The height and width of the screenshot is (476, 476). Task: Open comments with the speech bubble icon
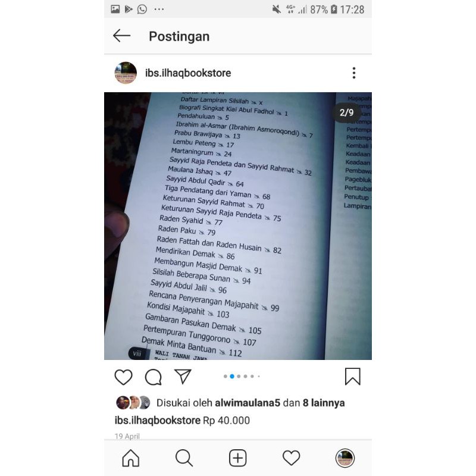pos(154,377)
